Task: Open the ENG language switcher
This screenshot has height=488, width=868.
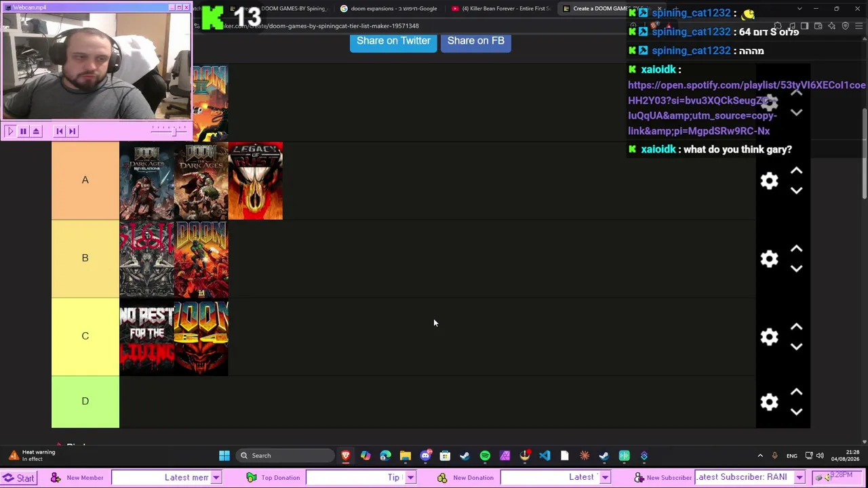Action: coord(792,455)
